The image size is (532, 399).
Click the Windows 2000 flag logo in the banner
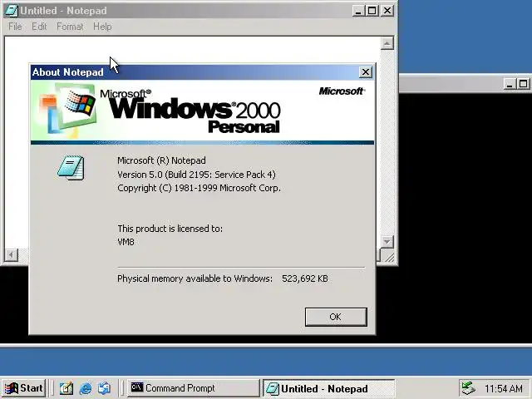pos(79,102)
